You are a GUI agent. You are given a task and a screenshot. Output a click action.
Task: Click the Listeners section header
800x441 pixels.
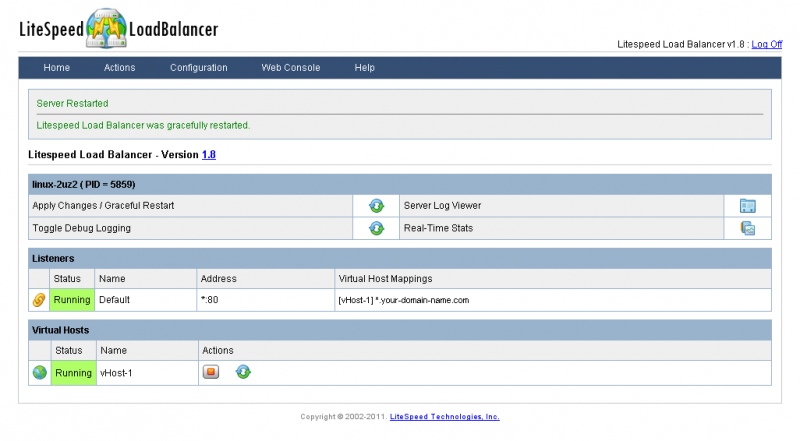399,258
